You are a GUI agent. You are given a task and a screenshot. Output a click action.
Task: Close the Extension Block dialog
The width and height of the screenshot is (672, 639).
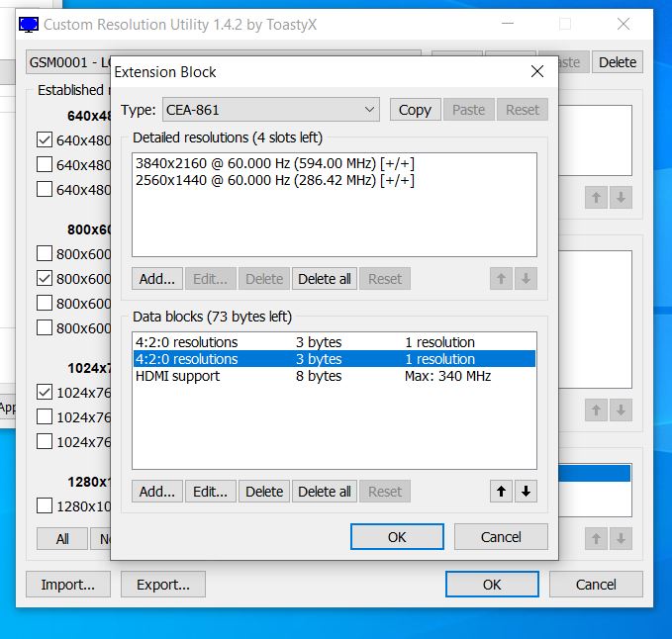pyautogui.click(x=536, y=71)
